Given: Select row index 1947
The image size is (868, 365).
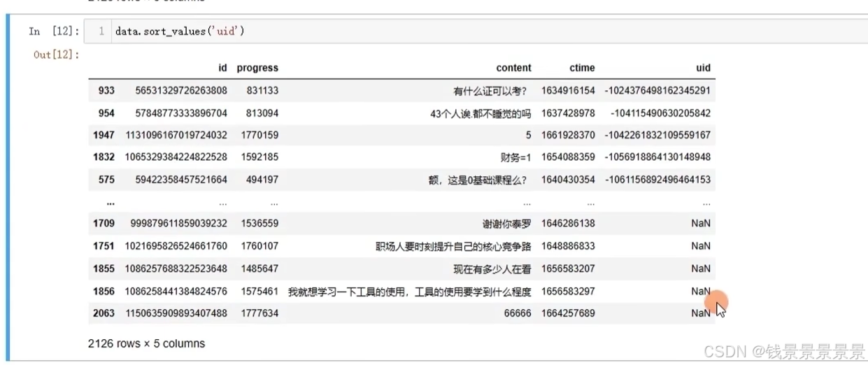Looking at the screenshot, I should point(104,135).
